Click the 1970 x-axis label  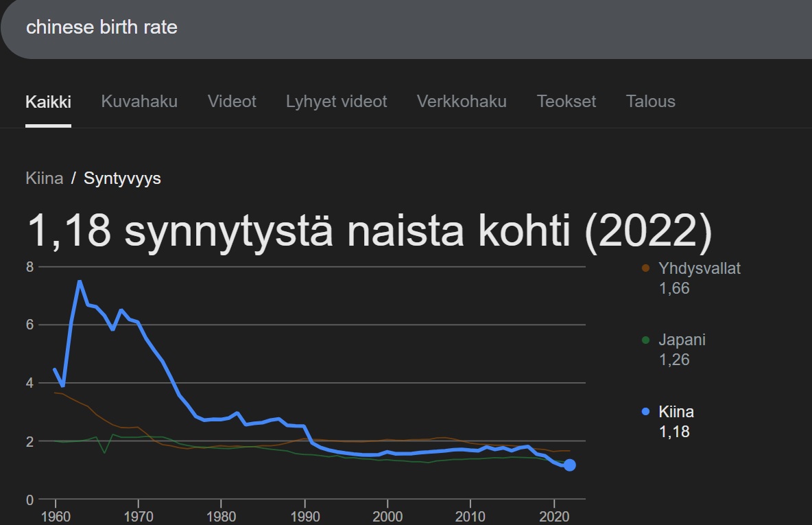tap(139, 517)
